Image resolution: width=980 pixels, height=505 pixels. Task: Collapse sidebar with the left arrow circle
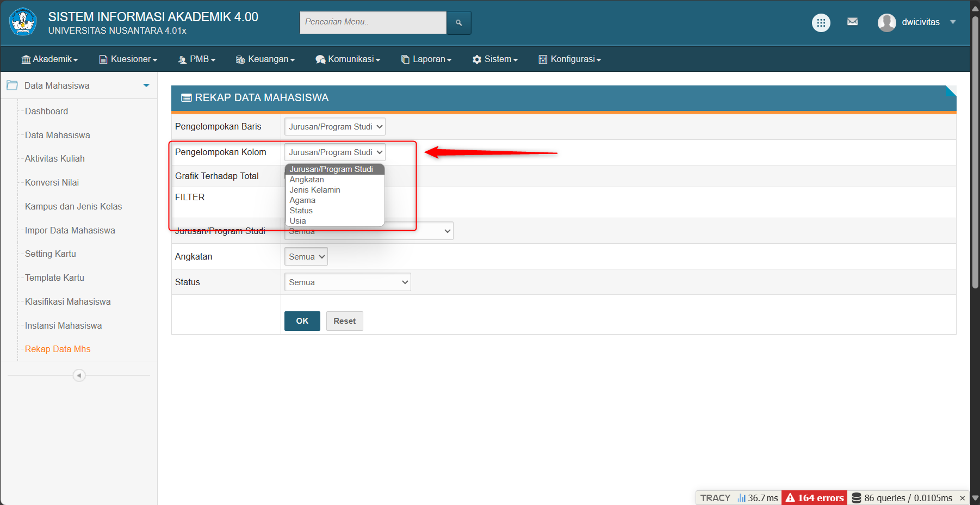tap(79, 375)
